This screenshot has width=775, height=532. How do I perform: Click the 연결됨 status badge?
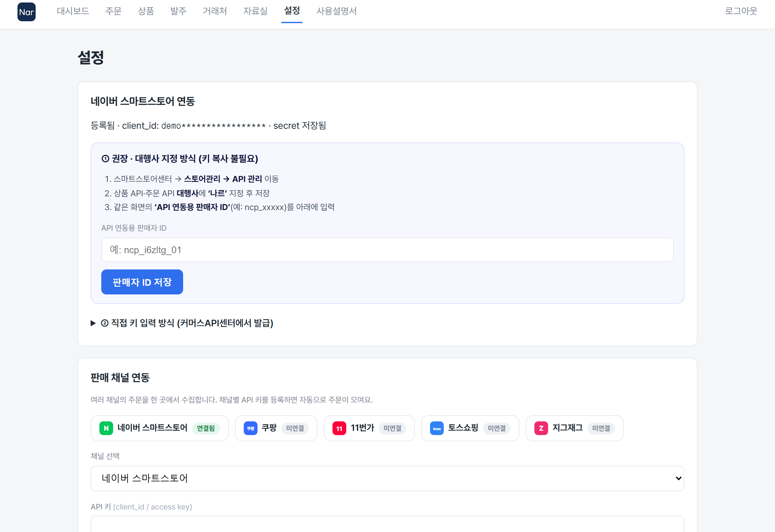click(x=206, y=428)
